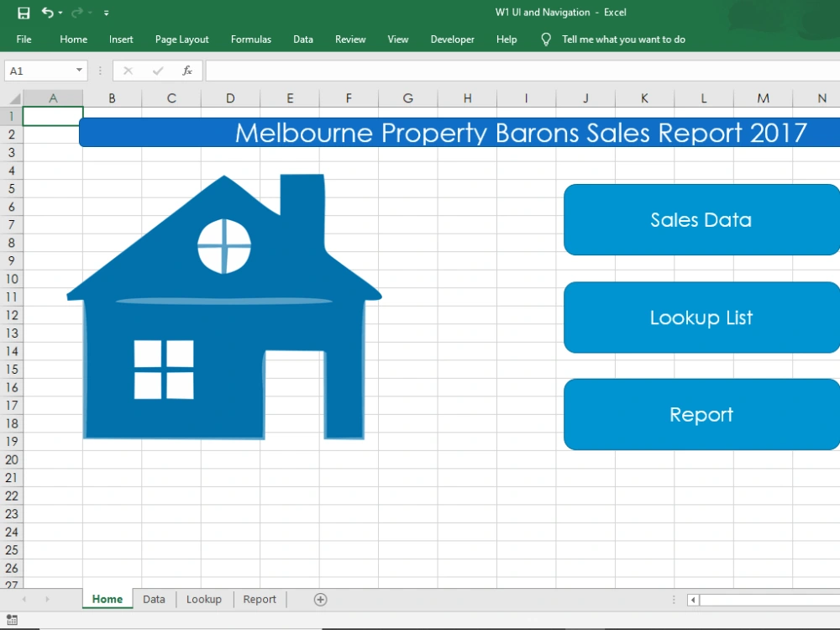Click the macro recording status bar icon
This screenshot has width=840, height=630.
12,620
